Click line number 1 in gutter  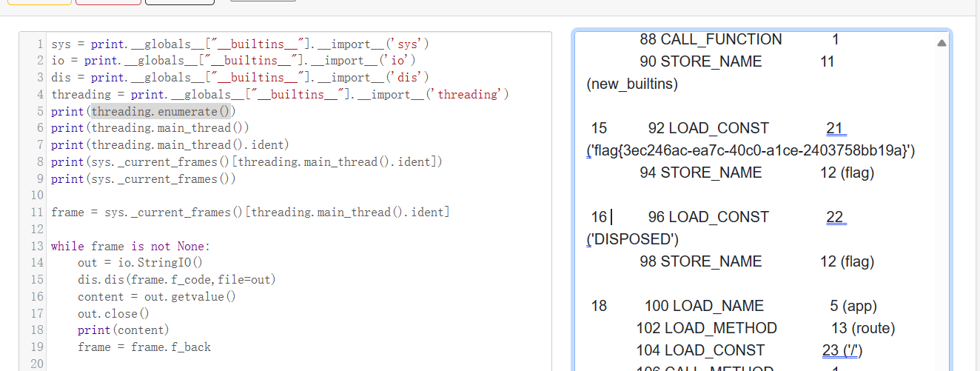click(40, 44)
